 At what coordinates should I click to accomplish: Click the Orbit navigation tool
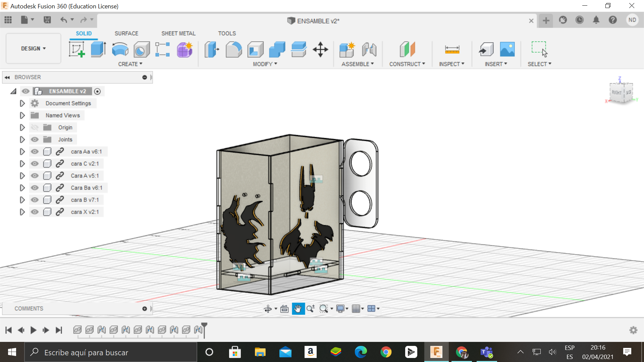click(268, 309)
